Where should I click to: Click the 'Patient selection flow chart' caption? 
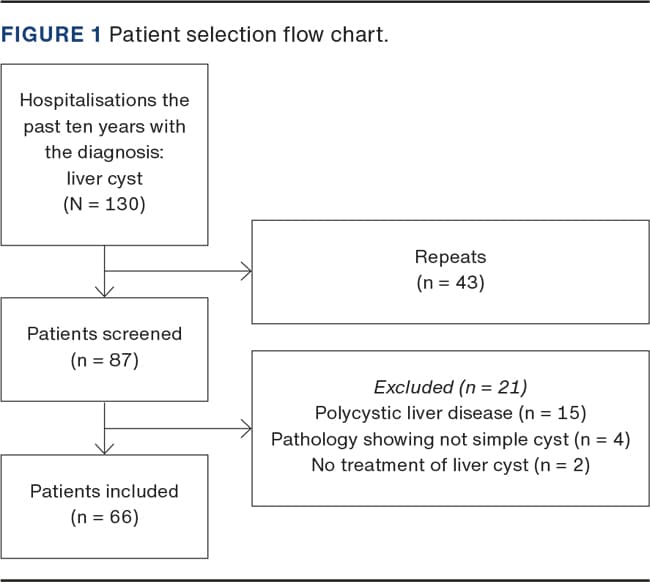[x=248, y=35]
